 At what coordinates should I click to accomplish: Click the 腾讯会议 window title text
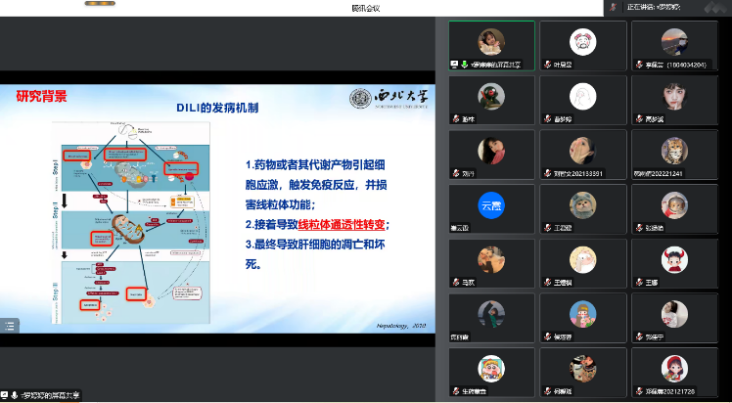(x=366, y=7)
